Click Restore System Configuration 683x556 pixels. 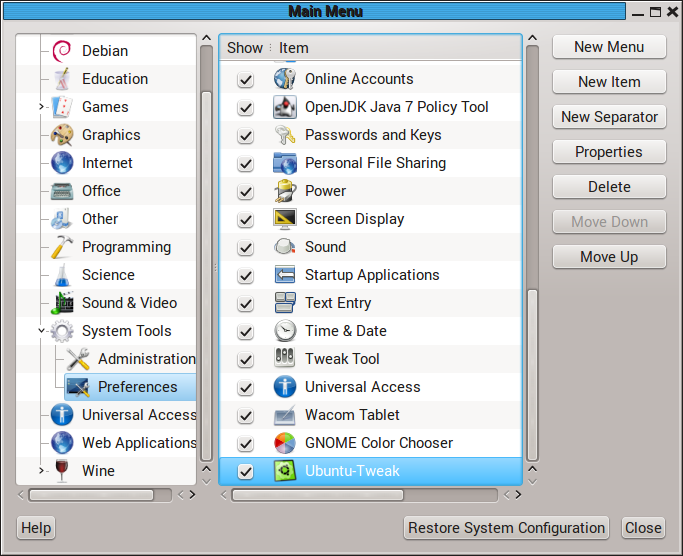click(506, 528)
